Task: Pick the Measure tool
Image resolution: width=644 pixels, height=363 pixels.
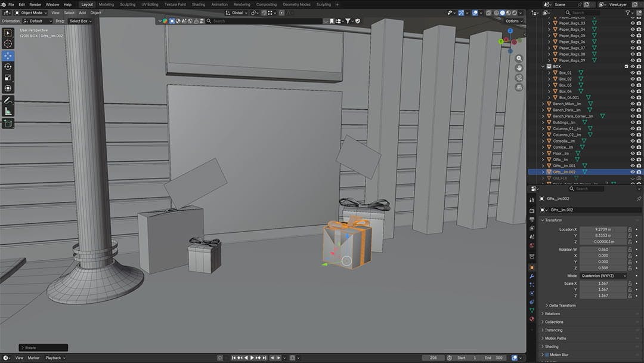Action: pos(8,111)
